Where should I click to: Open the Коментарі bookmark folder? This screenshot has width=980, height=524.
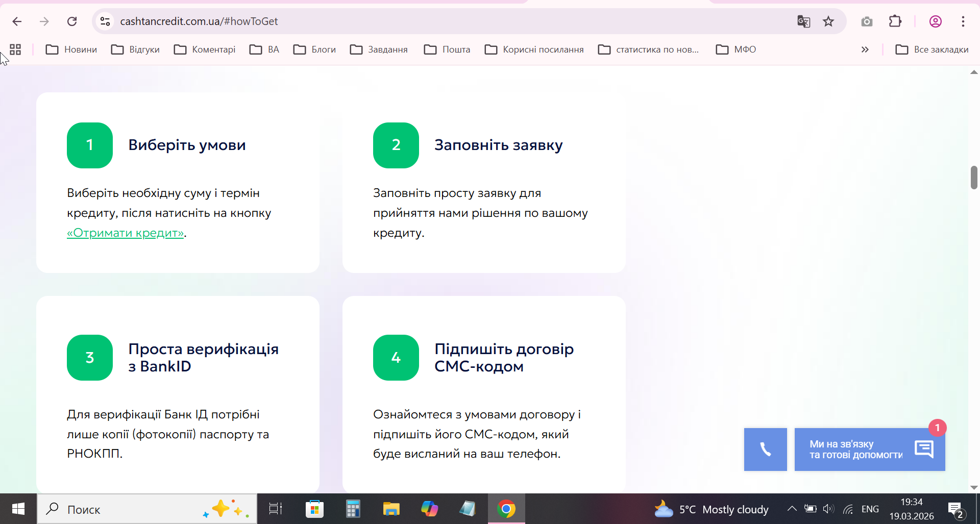coord(205,49)
